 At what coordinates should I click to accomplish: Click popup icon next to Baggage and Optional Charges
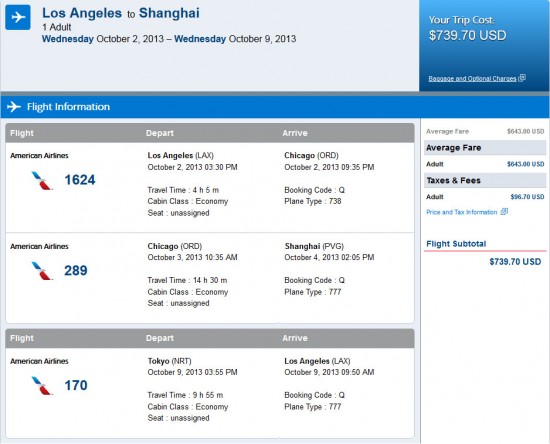click(522, 78)
